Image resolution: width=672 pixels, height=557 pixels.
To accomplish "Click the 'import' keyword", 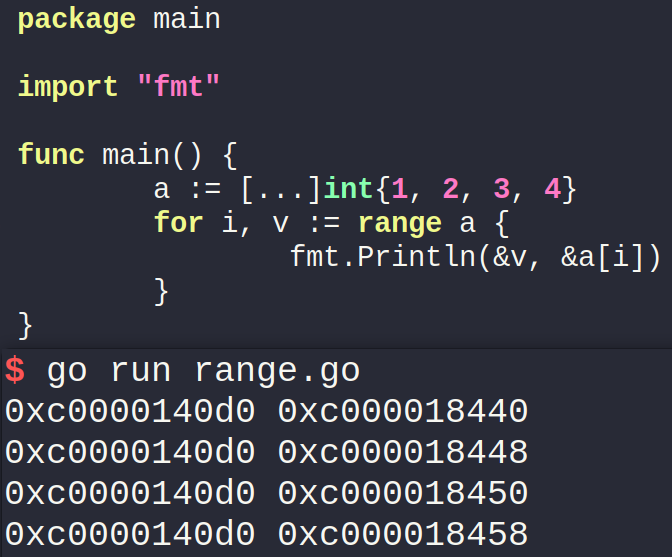I will (x=68, y=87).
